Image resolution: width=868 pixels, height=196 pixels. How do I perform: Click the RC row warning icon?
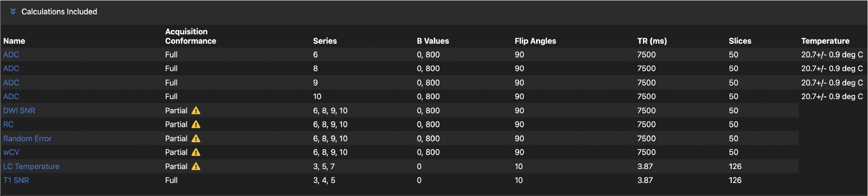196,125
